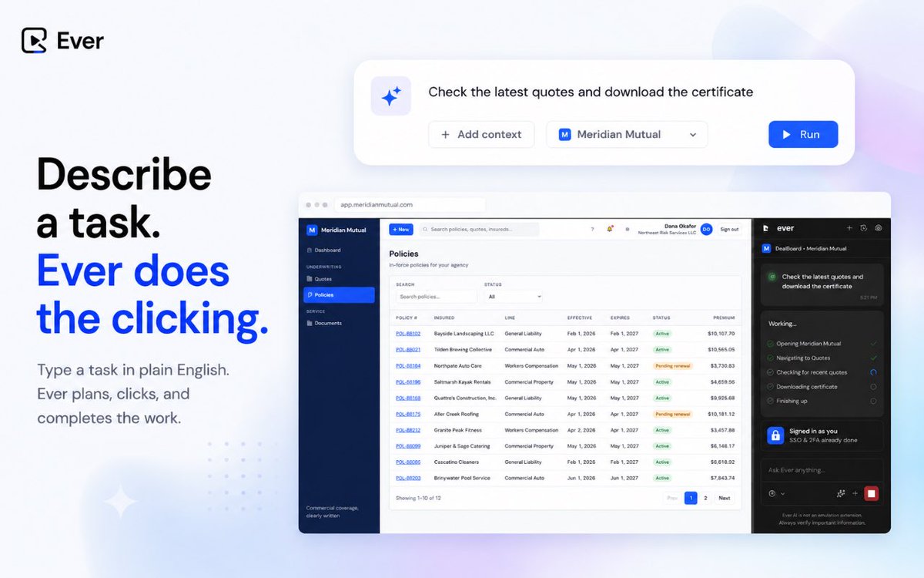Click the Prev pagination button
The width and height of the screenshot is (924, 578).
[672, 499]
